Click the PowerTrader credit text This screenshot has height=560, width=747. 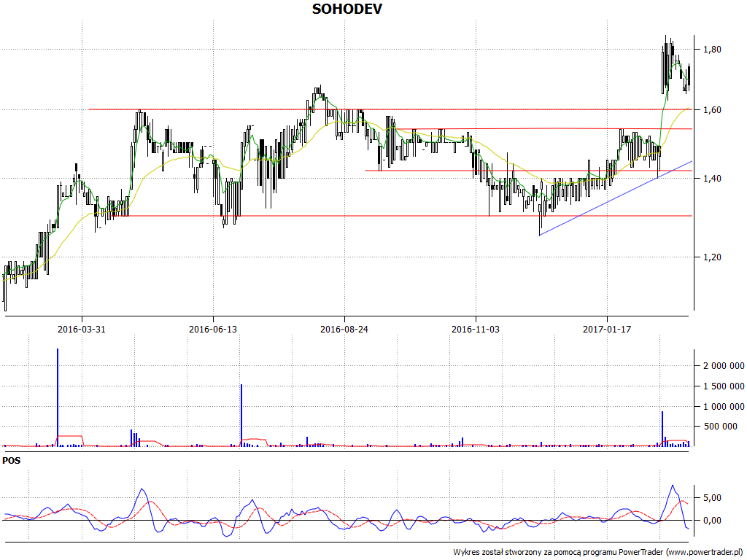599,553
